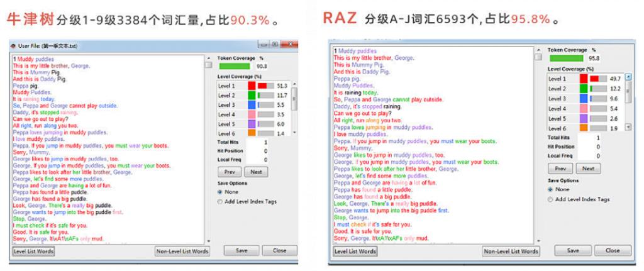Click Level 6 orange swatch in right window

click(x=584, y=128)
